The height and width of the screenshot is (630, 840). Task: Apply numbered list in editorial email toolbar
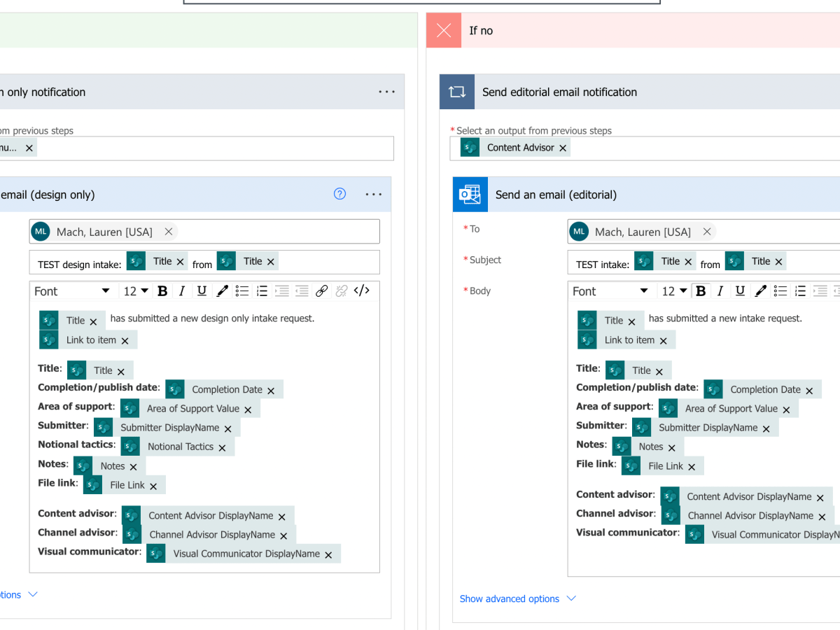pos(800,291)
